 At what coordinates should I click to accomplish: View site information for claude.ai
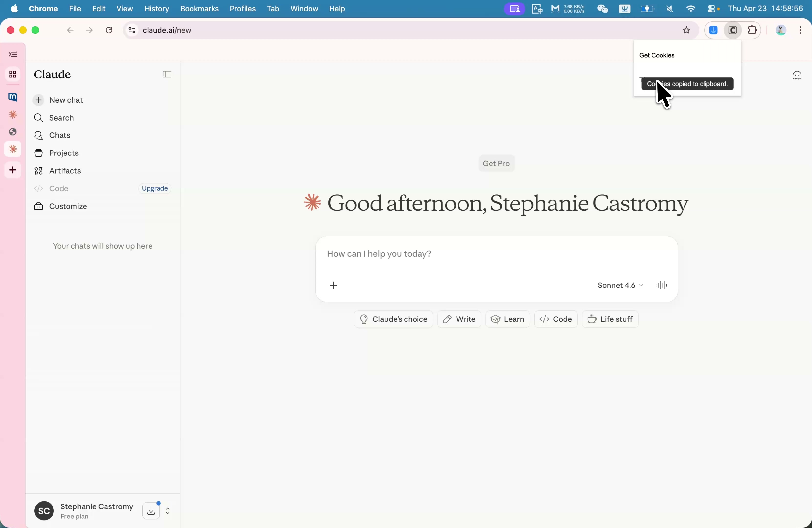coord(132,30)
